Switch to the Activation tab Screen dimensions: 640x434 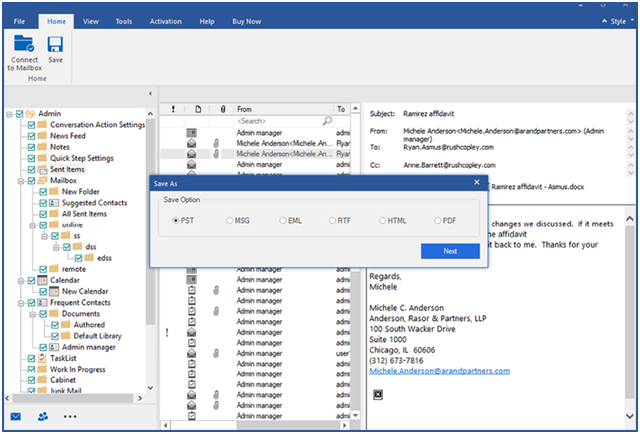click(x=165, y=20)
